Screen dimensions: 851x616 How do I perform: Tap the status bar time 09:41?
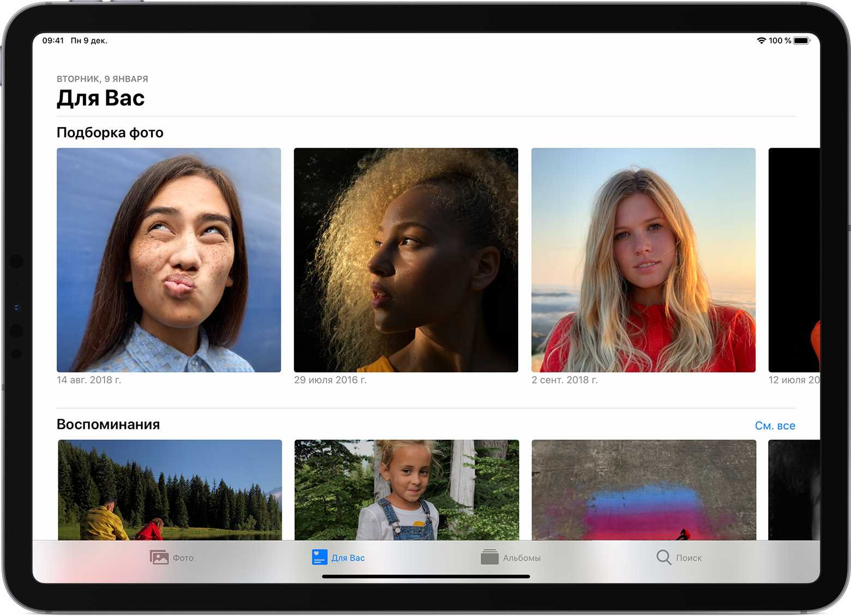[x=53, y=41]
